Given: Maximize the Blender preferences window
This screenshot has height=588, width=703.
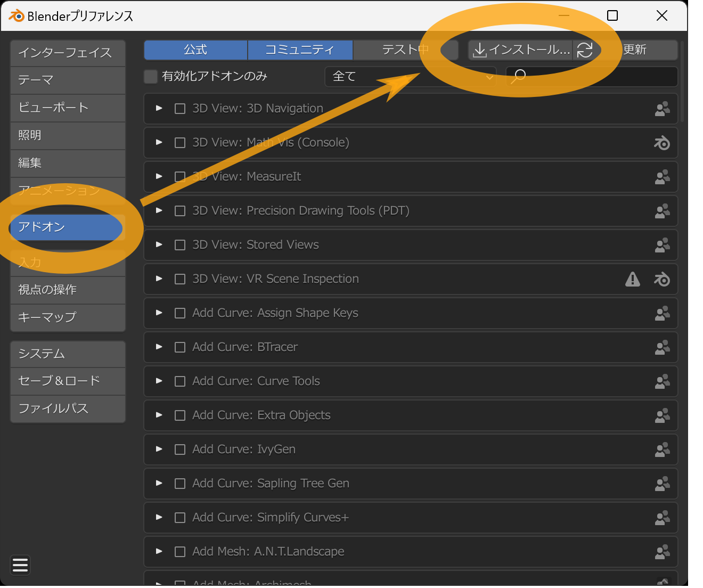Looking at the screenshot, I should (x=612, y=15).
